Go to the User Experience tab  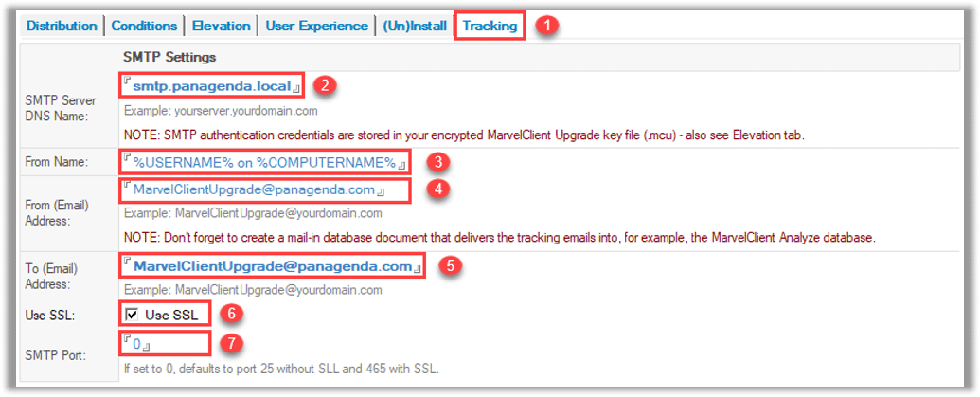[x=317, y=26]
